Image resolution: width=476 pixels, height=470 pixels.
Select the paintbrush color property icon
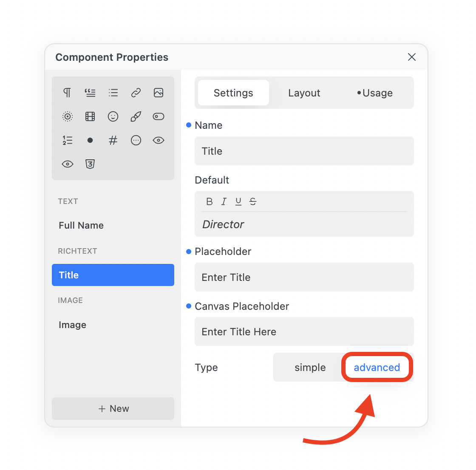coord(136,116)
